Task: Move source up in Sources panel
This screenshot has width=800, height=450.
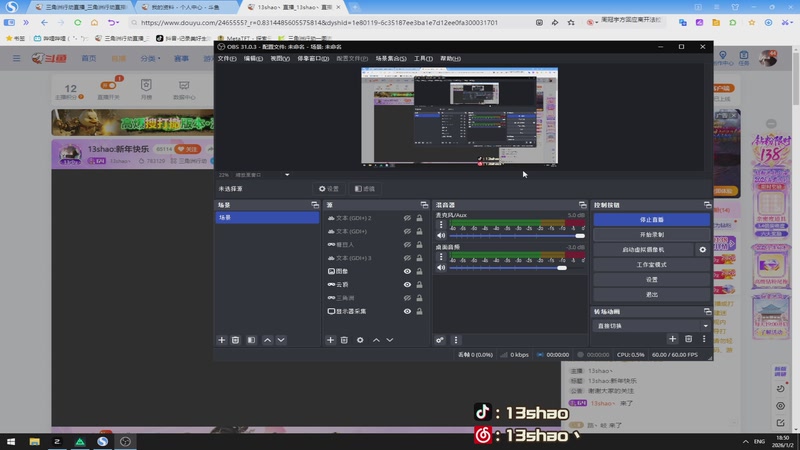Action: point(376,340)
